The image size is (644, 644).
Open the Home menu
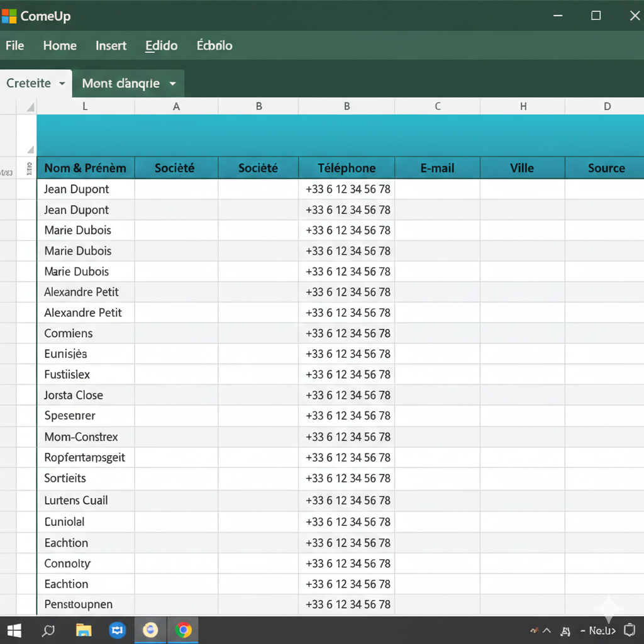click(x=60, y=46)
